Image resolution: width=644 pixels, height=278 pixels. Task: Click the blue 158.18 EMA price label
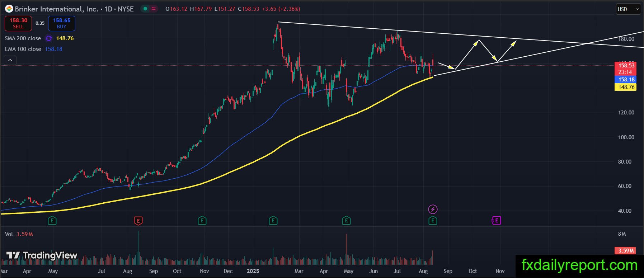(626, 80)
